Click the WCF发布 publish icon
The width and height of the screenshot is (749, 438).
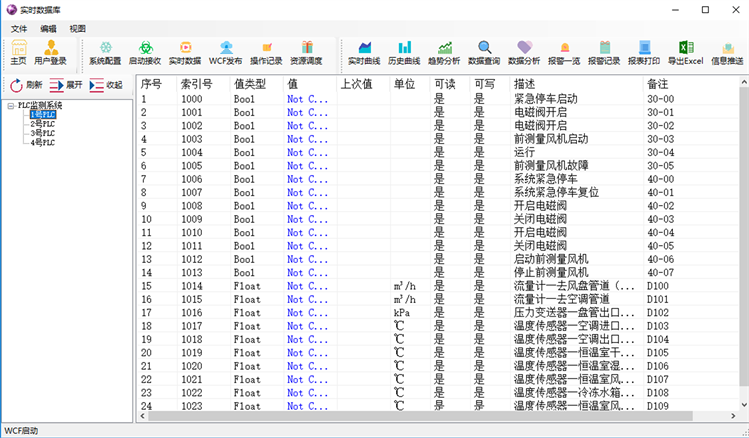226,53
